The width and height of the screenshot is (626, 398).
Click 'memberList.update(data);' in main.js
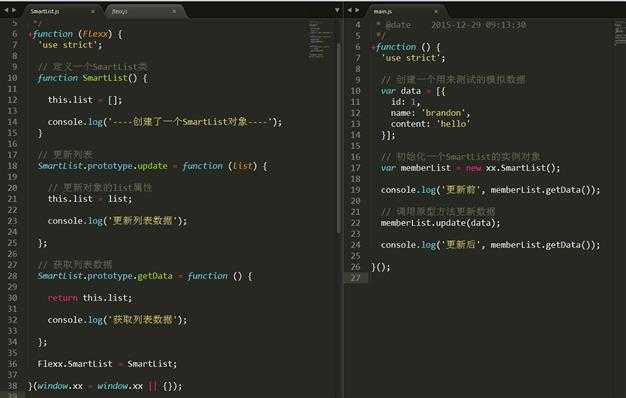point(441,223)
